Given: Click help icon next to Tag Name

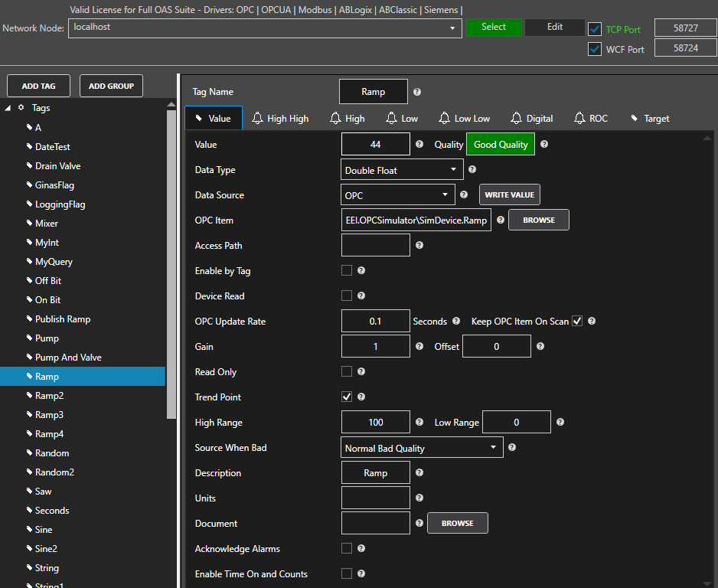Looking at the screenshot, I should click(417, 92).
